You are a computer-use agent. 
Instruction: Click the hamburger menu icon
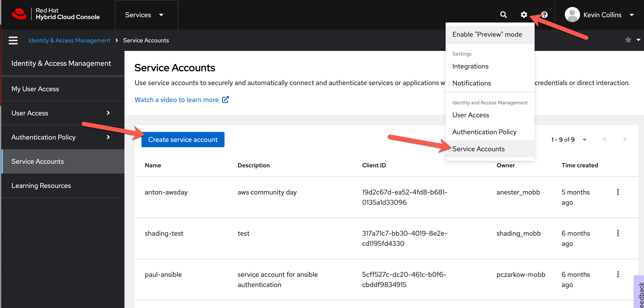(13, 40)
